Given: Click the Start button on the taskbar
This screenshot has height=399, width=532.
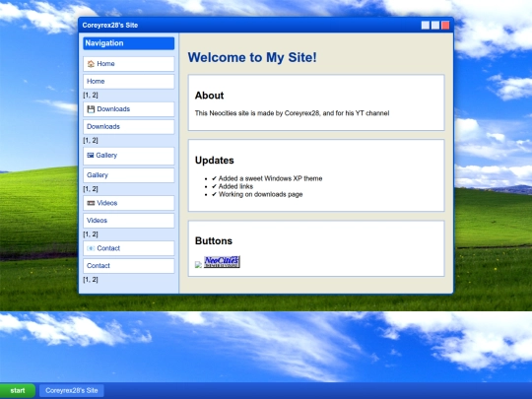Looking at the screenshot, I should pyautogui.click(x=18, y=390).
